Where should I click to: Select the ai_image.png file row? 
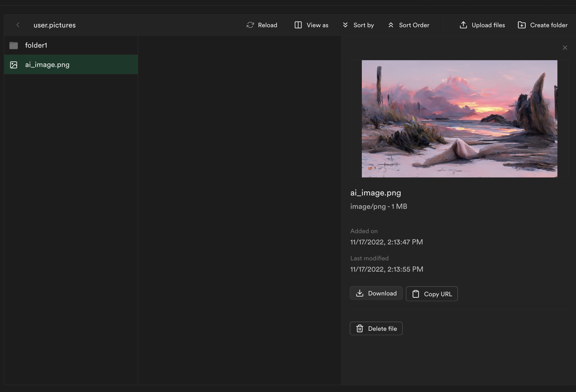click(71, 64)
